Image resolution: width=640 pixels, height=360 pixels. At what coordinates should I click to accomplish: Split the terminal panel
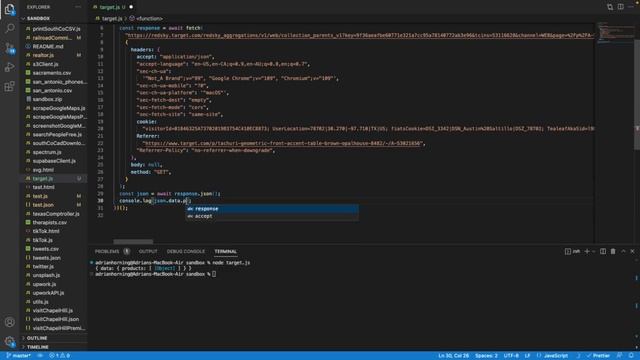603,251
